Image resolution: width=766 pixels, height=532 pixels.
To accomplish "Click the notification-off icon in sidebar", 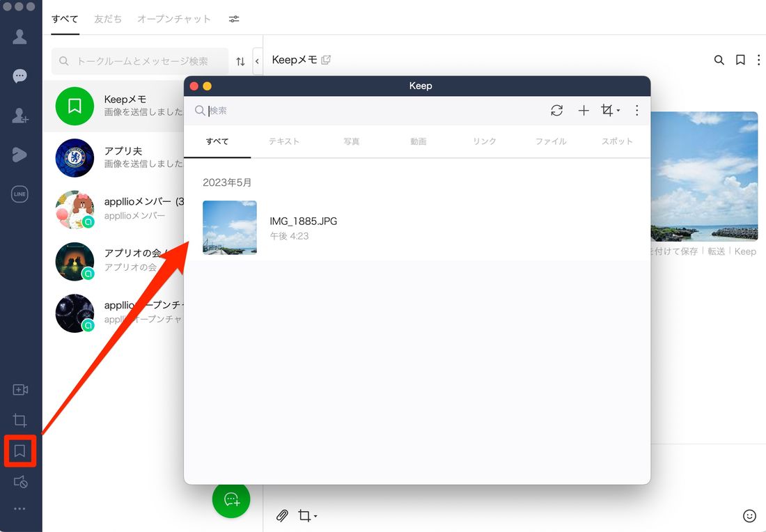I will pyautogui.click(x=20, y=482).
